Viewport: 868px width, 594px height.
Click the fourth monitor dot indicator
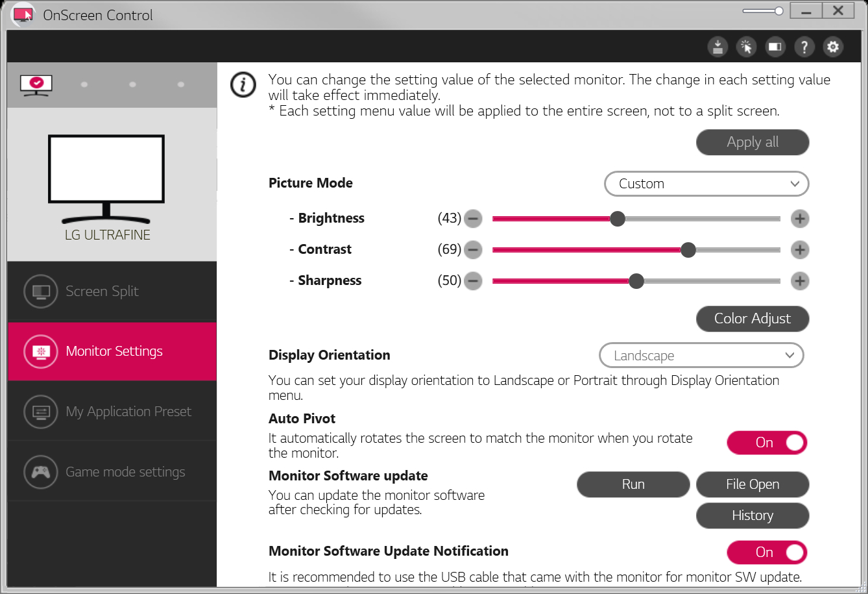click(x=180, y=84)
